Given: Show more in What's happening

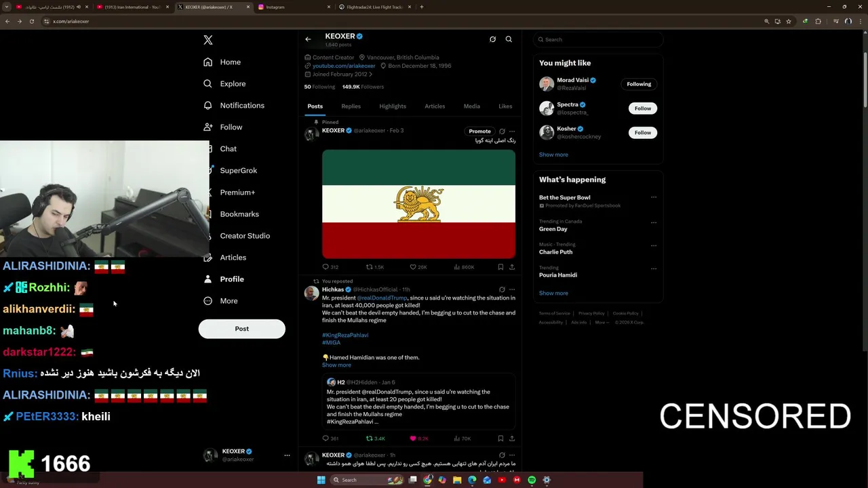Looking at the screenshot, I should coord(553,293).
